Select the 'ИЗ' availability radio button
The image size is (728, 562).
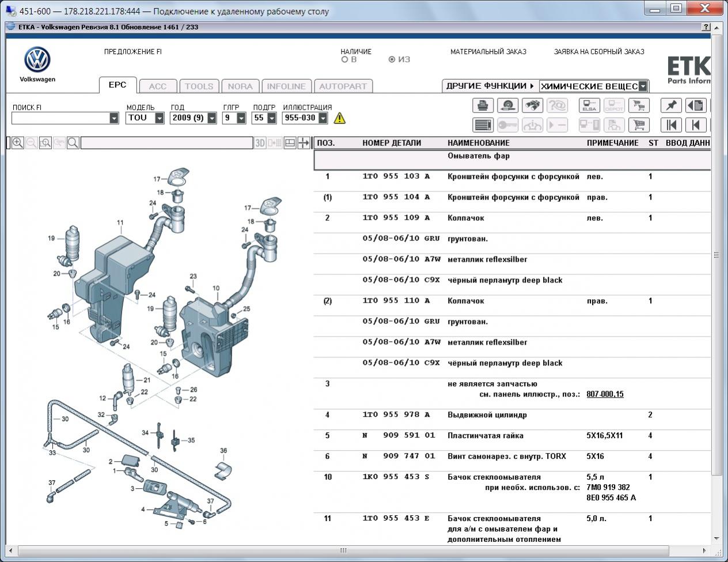pyautogui.click(x=392, y=59)
